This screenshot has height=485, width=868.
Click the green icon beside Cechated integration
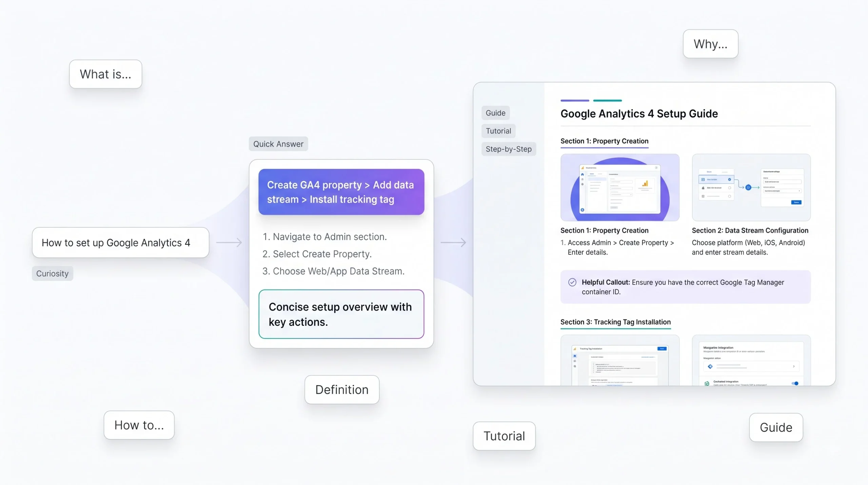[x=707, y=384]
